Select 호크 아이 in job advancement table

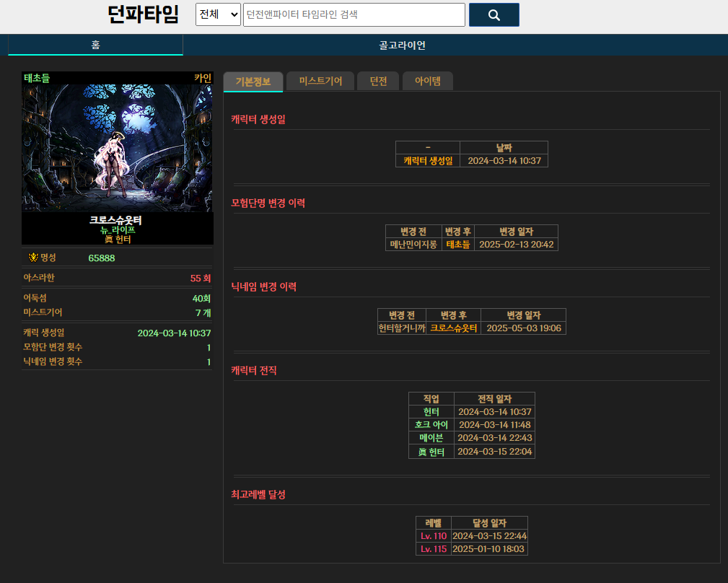(431, 425)
